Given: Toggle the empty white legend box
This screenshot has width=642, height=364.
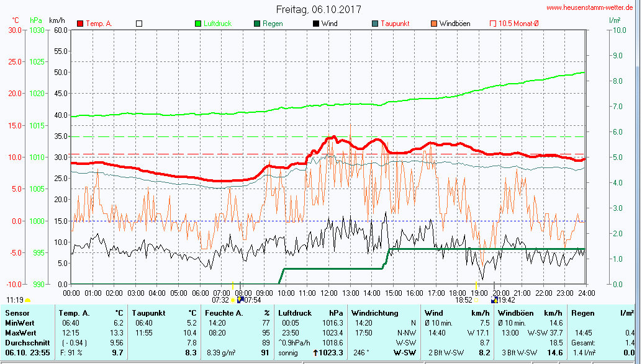Looking at the screenshot, I should pyautogui.click(x=139, y=24).
